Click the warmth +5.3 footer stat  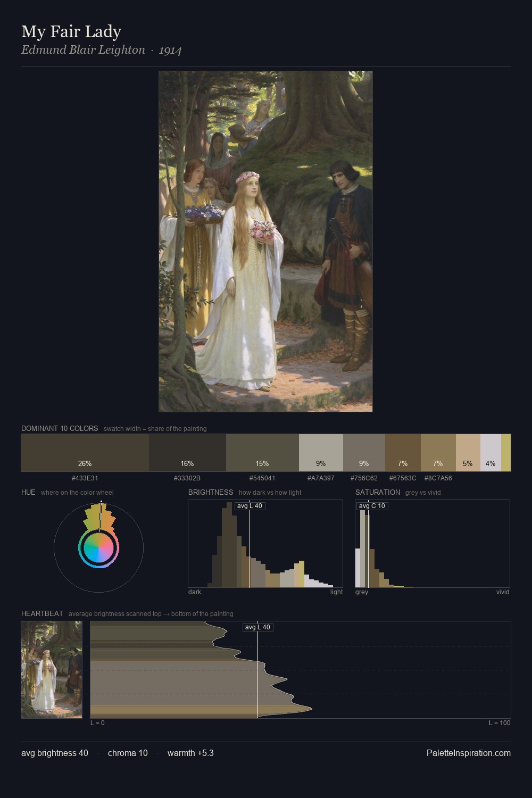[x=190, y=753]
